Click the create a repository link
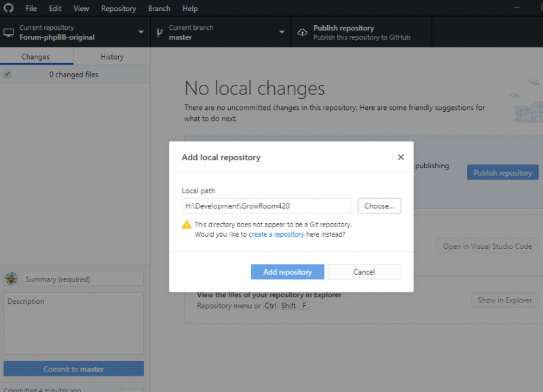This screenshot has width=543, height=392. [276, 233]
